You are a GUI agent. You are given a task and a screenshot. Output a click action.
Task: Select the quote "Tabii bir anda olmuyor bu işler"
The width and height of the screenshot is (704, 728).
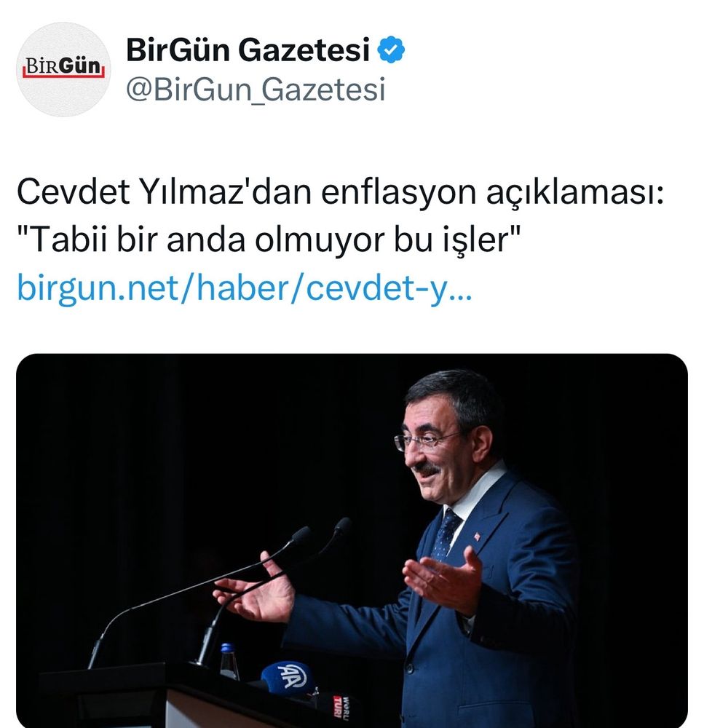point(269,240)
